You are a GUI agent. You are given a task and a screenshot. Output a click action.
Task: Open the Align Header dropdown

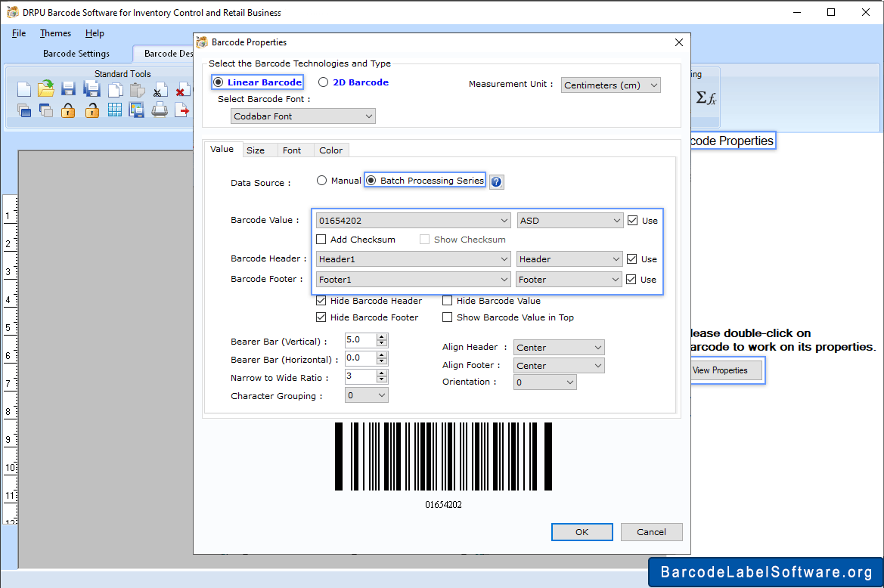pyautogui.click(x=559, y=348)
